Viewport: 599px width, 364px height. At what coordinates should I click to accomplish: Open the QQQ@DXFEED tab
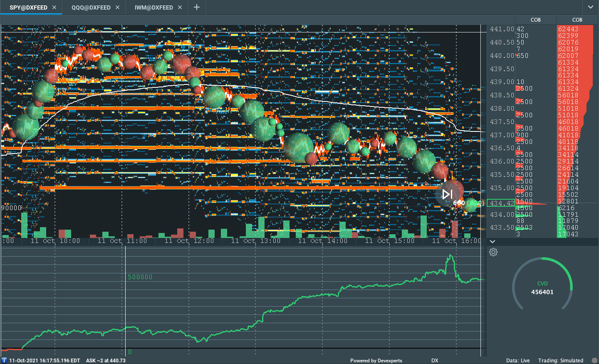coord(91,7)
